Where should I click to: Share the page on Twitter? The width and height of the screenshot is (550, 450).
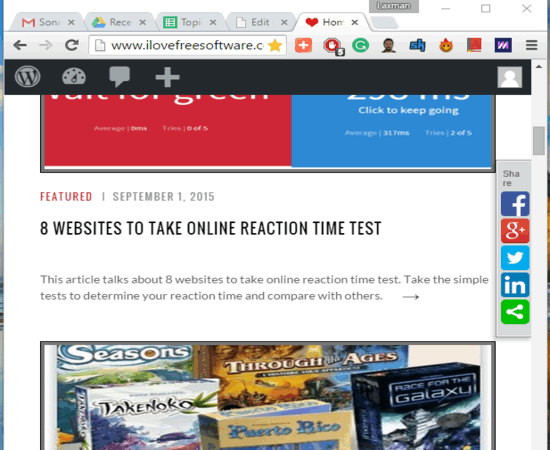click(515, 258)
